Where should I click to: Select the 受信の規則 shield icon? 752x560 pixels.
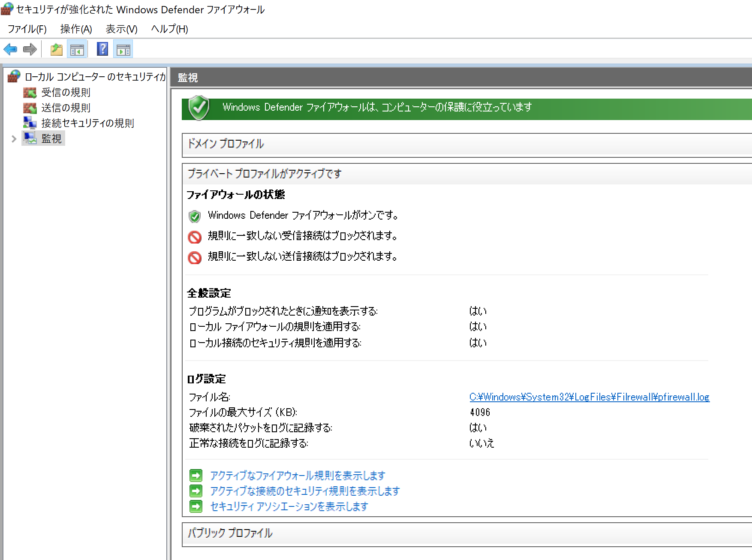29,92
